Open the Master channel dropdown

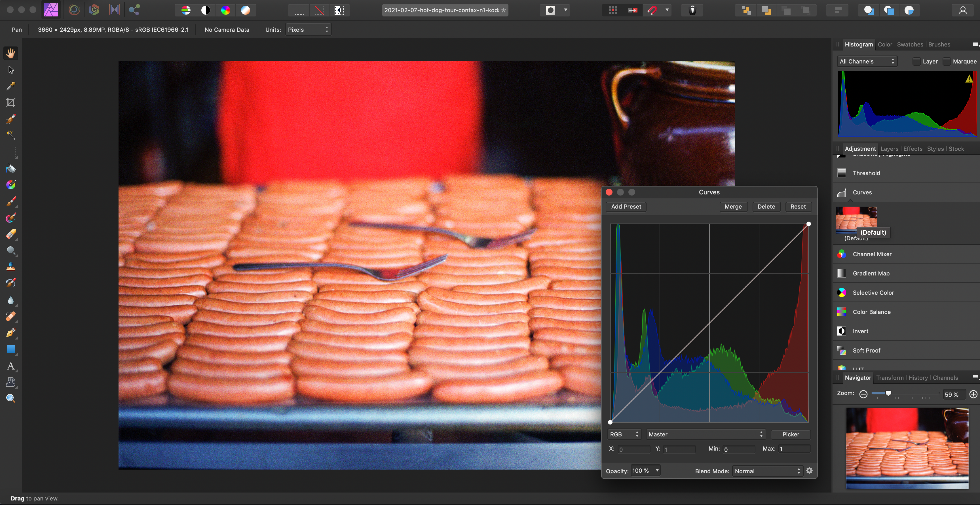pos(706,434)
